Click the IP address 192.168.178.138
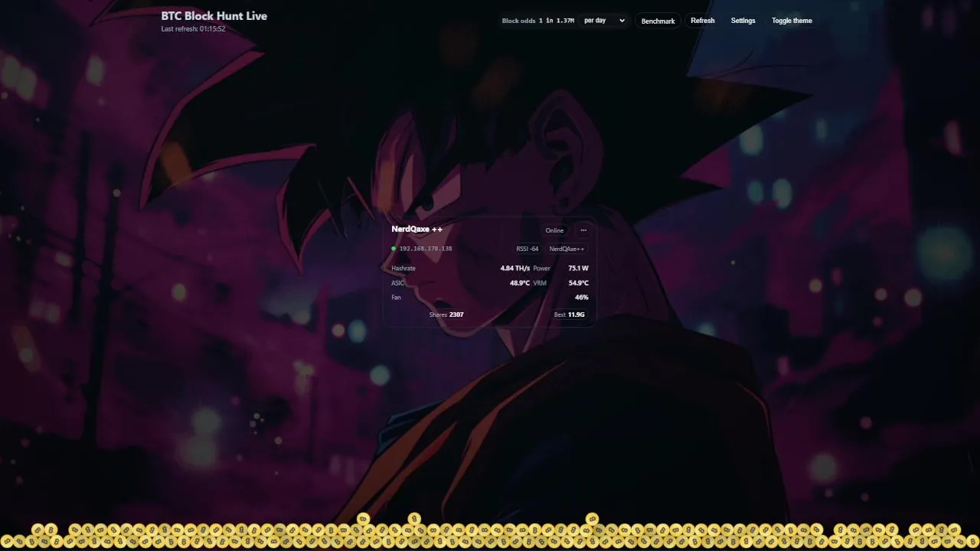Screen dimensions: 980x551 [x=426, y=249]
